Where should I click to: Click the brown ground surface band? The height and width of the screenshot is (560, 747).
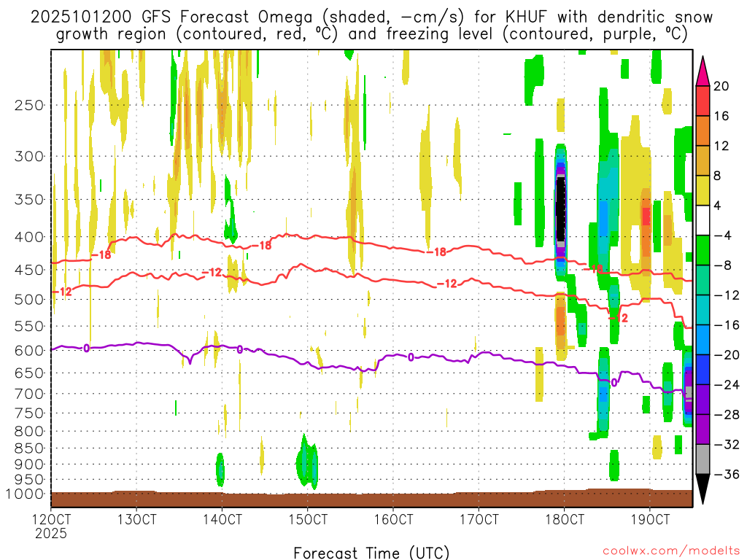pyautogui.click(x=371, y=499)
